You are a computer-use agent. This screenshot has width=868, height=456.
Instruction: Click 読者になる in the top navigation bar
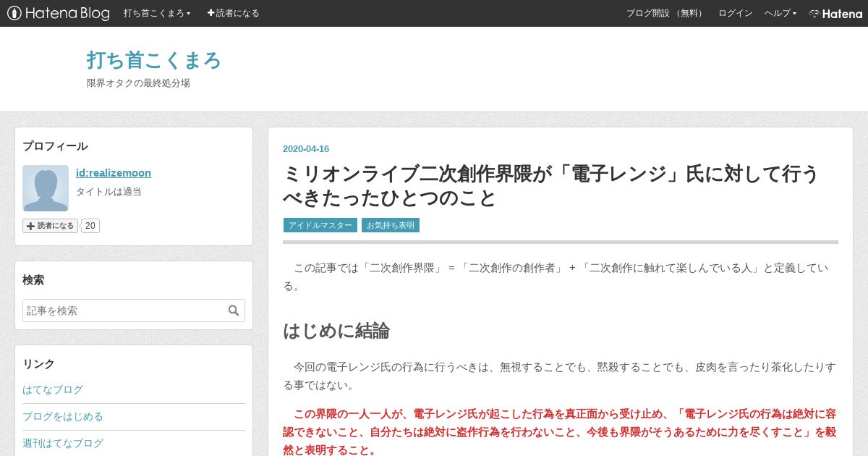pos(233,13)
